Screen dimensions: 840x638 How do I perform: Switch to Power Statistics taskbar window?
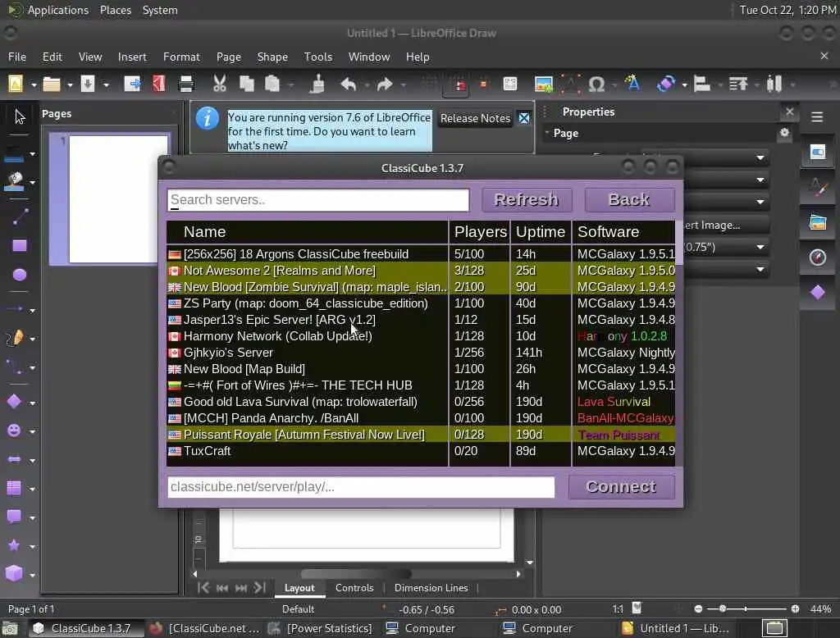point(321,628)
